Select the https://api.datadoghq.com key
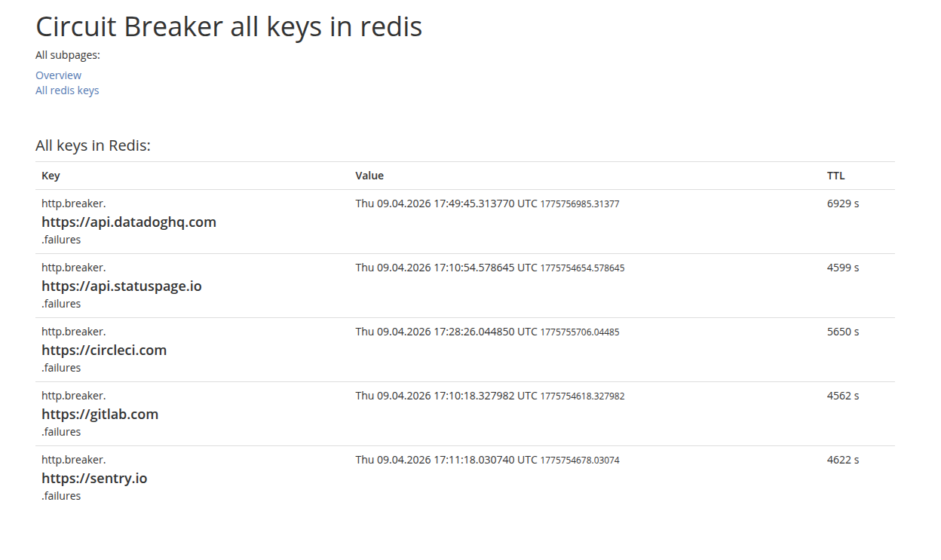The image size is (941, 560). click(x=129, y=222)
